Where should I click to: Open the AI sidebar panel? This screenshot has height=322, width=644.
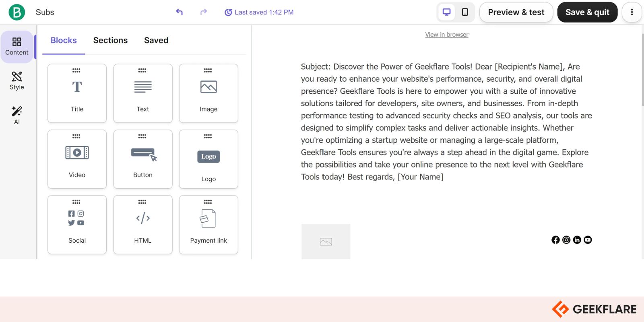coord(17,116)
